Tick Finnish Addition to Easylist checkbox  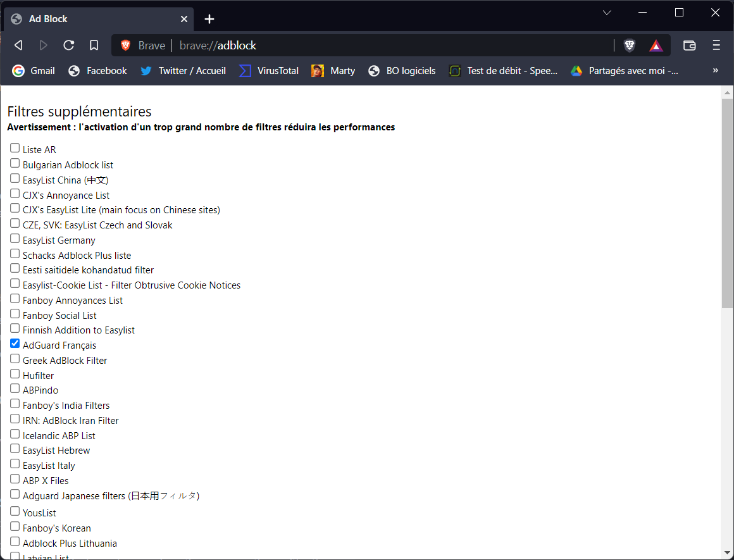[15, 328]
